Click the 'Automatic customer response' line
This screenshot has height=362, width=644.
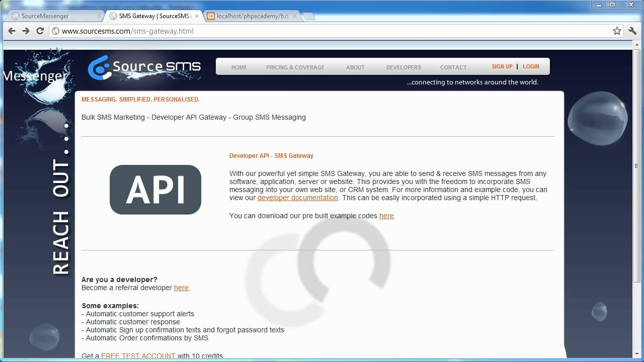[x=131, y=322]
